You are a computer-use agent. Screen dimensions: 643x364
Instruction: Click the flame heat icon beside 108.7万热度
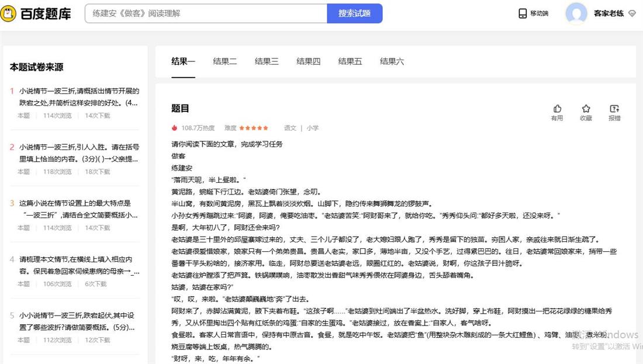[x=174, y=128]
